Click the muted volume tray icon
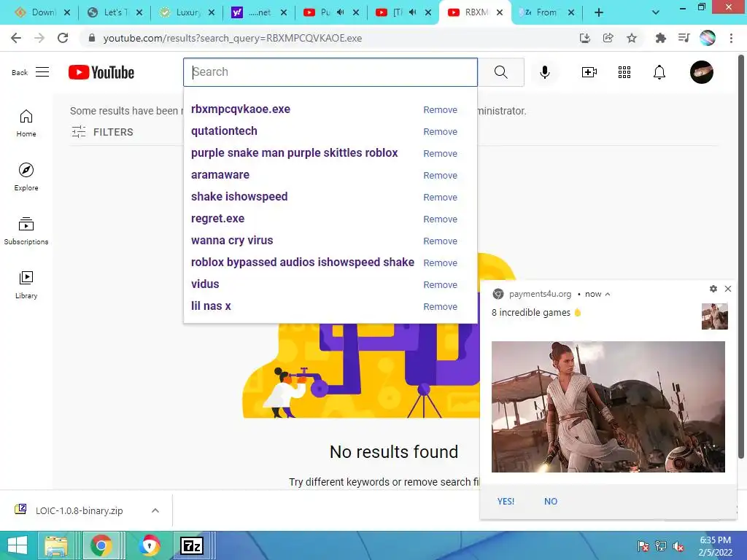The width and height of the screenshot is (747, 560). 678,546
